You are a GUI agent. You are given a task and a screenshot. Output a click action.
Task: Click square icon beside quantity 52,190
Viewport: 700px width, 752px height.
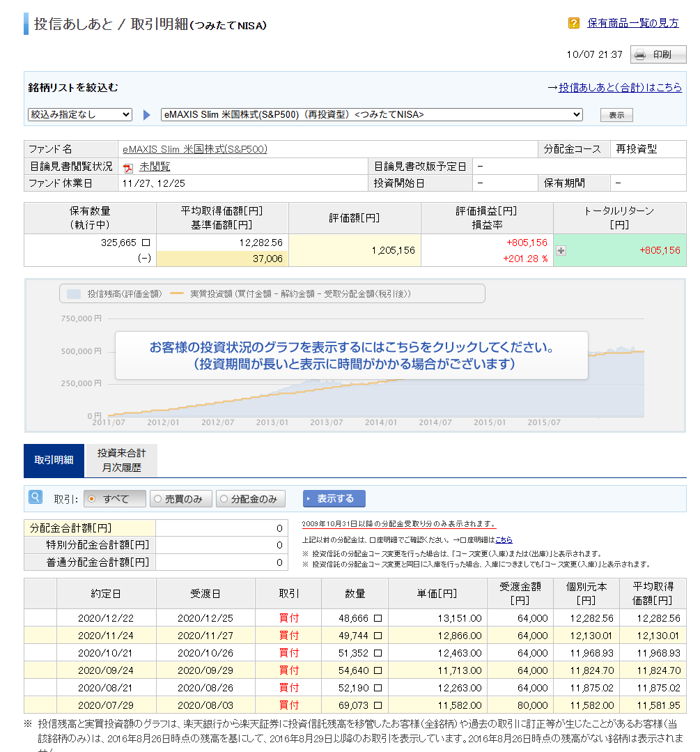[378, 688]
